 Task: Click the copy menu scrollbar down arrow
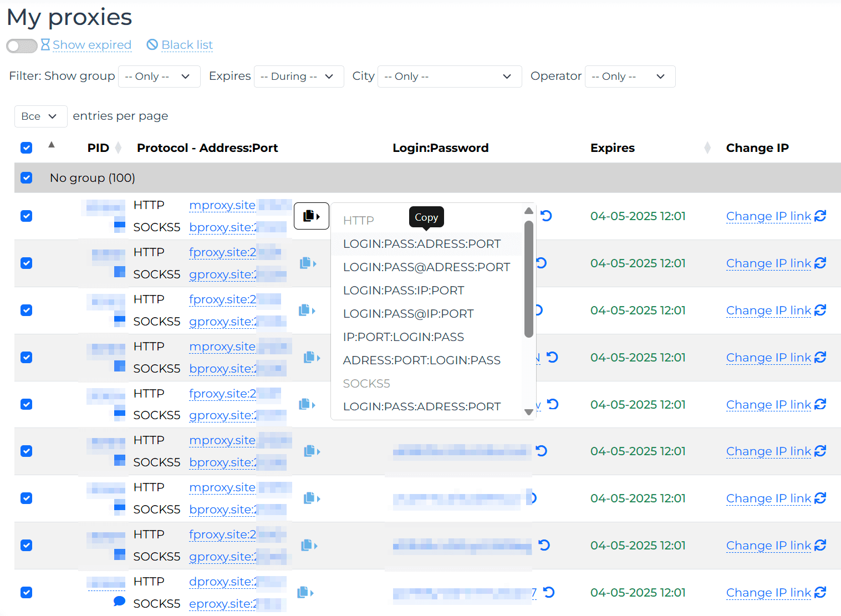click(x=529, y=412)
